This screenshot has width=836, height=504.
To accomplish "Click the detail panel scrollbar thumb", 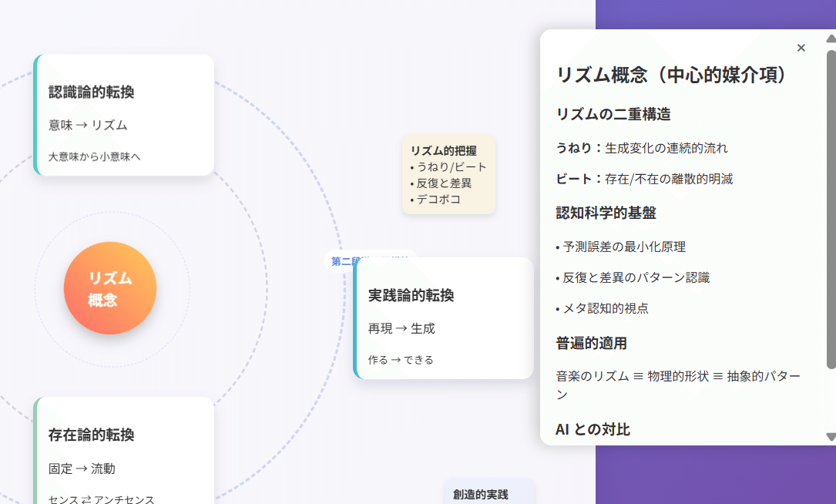I will click(x=831, y=209).
